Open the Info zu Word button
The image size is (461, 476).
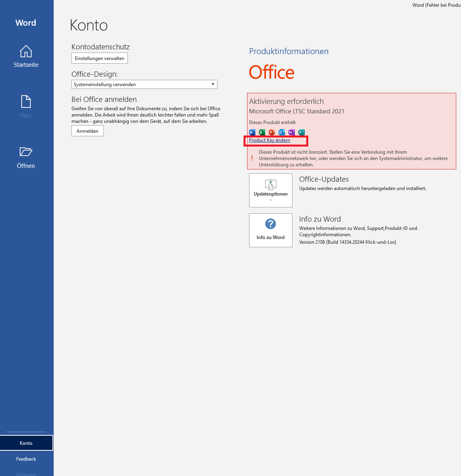[271, 230]
